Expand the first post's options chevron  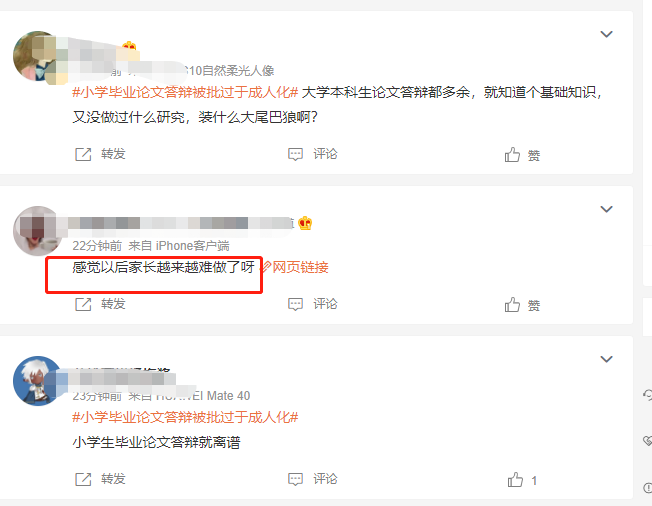pos(606,34)
